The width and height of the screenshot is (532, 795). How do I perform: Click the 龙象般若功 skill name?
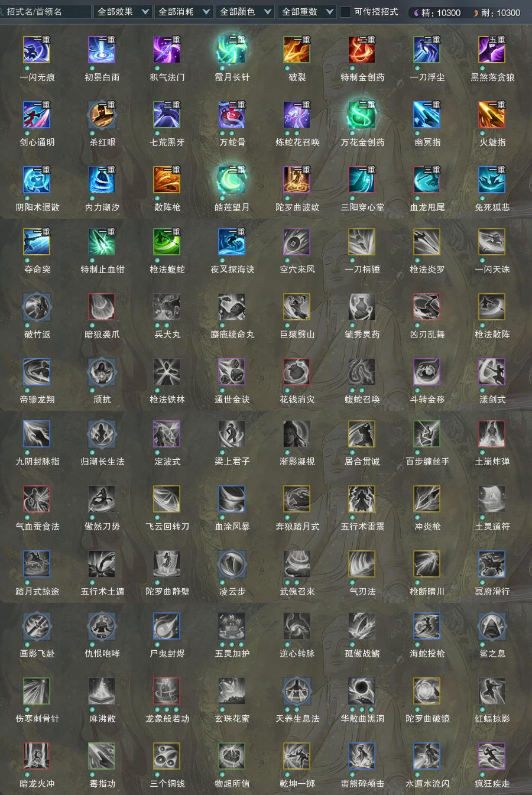click(167, 719)
